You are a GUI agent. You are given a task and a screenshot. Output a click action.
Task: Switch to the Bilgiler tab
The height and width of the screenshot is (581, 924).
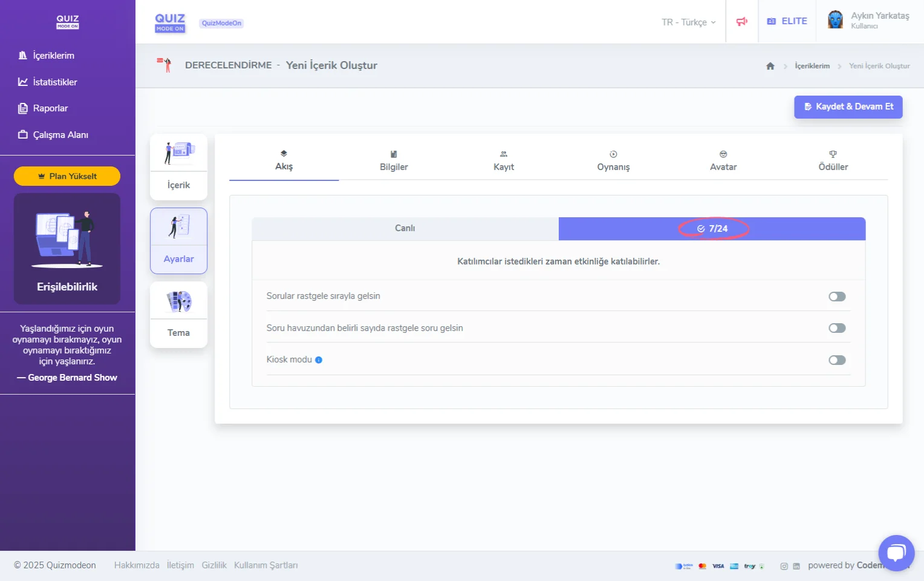[394, 161]
